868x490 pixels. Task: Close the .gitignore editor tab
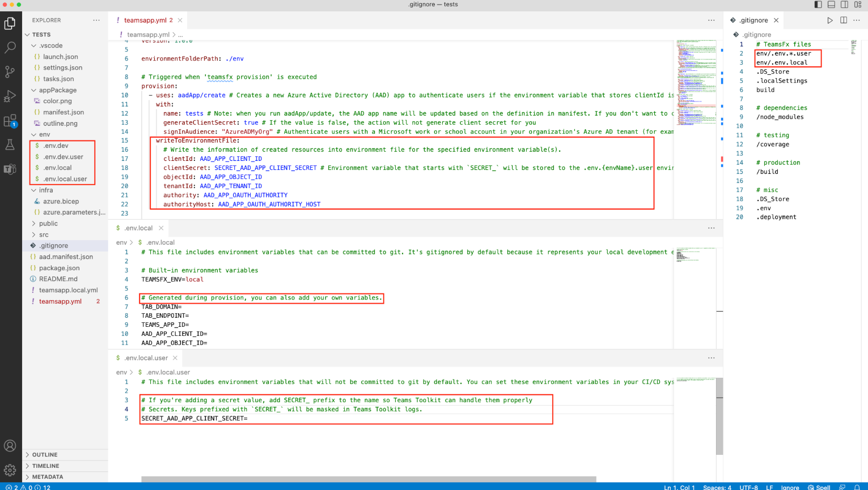tap(776, 20)
